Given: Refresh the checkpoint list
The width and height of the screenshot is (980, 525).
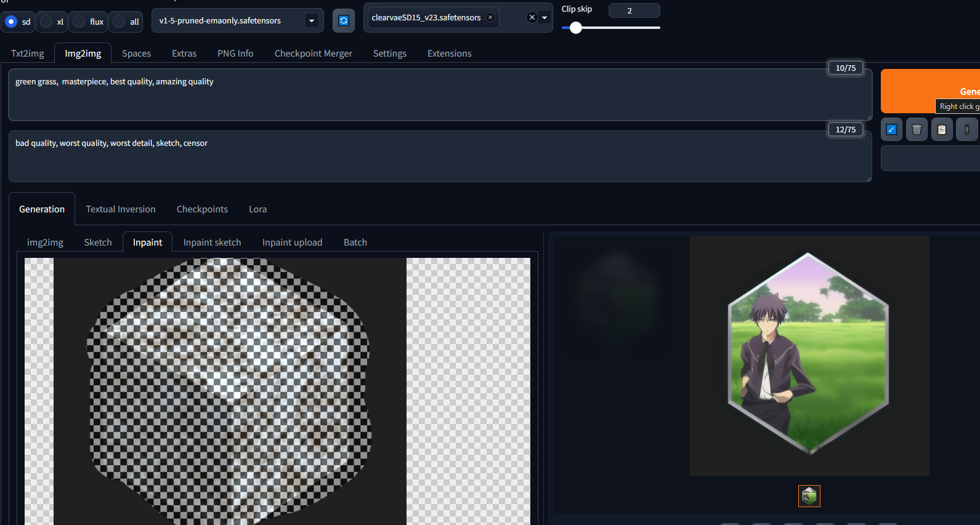Looking at the screenshot, I should coord(344,20).
